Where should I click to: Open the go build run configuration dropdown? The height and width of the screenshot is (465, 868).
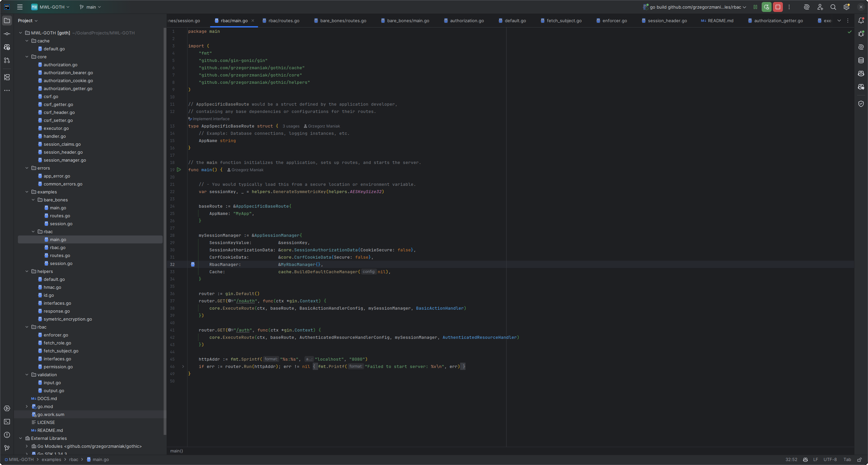point(694,7)
